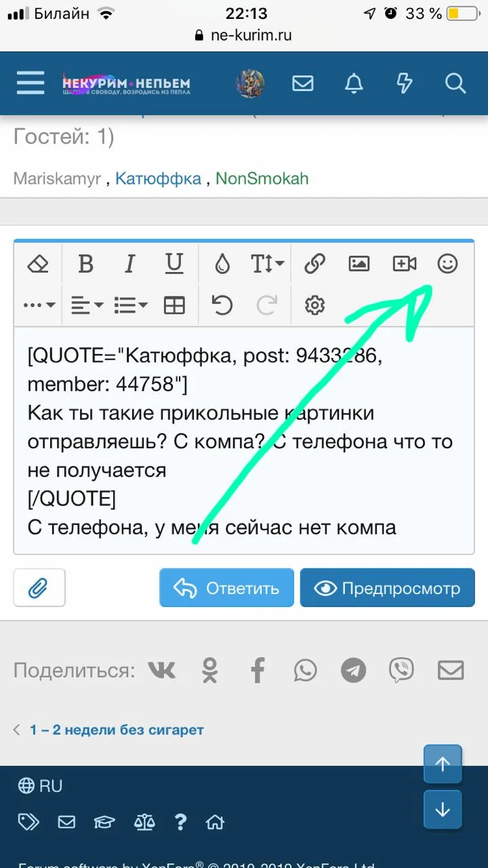
Task: Share the thread on Facebook
Action: point(258,671)
